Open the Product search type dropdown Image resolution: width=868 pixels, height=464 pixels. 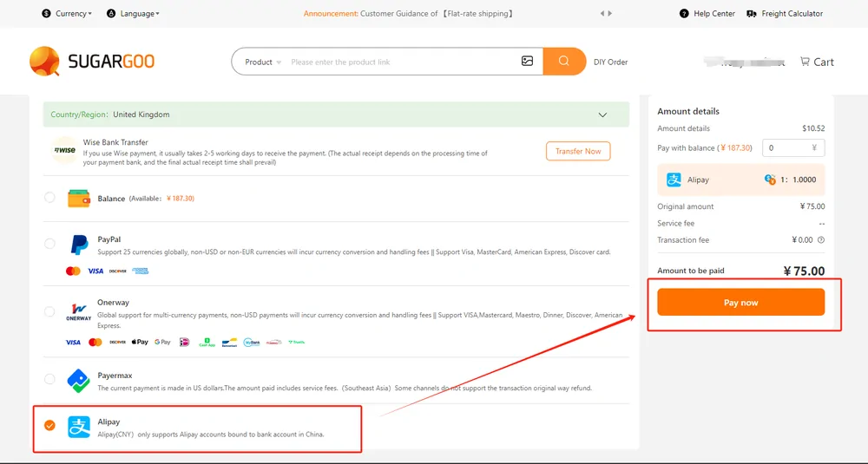click(263, 62)
